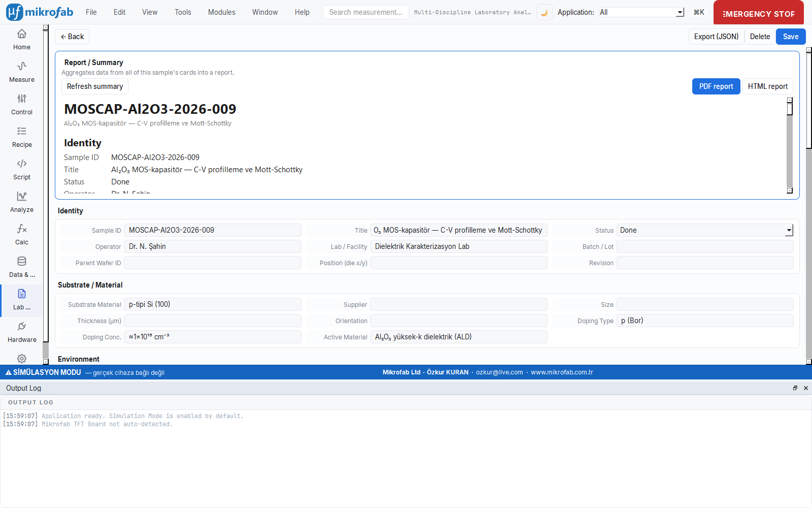Edit the Doping Conc. field

tap(213, 337)
